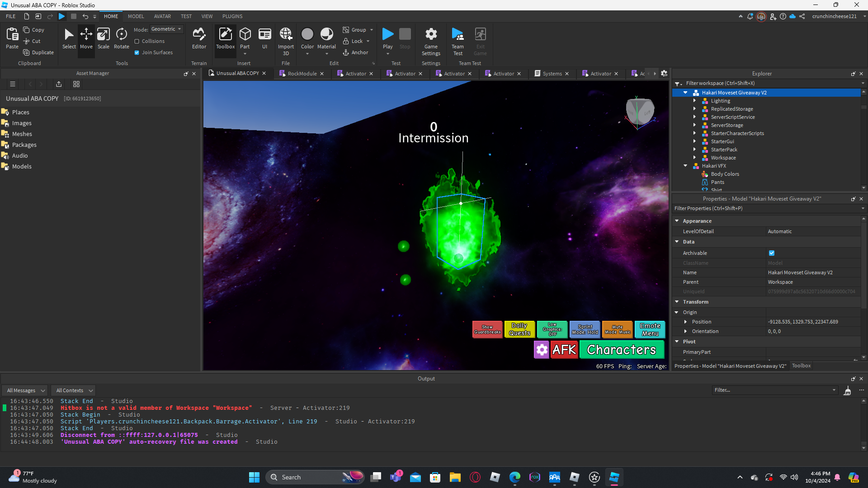Click the Output Filter field

[x=775, y=390]
